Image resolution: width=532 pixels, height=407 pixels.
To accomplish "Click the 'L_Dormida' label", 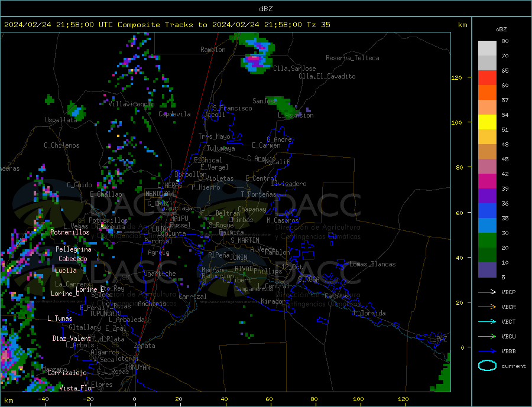I will tap(370, 313).
